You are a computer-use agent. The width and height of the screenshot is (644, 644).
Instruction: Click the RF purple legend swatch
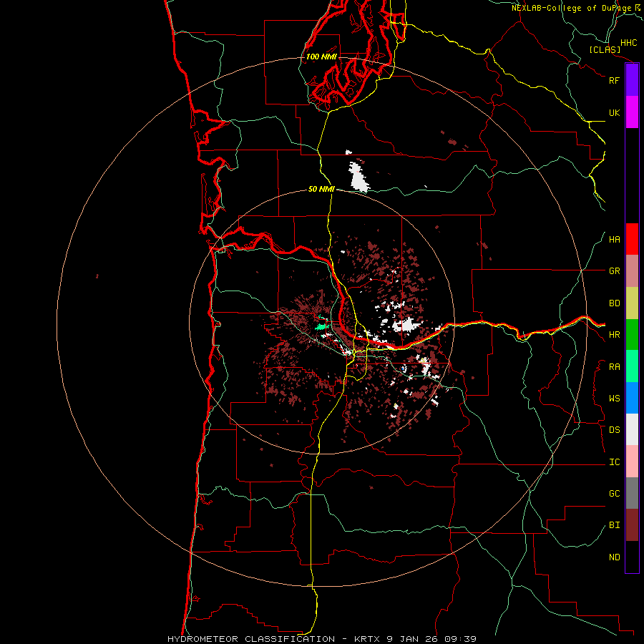click(632, 80)
